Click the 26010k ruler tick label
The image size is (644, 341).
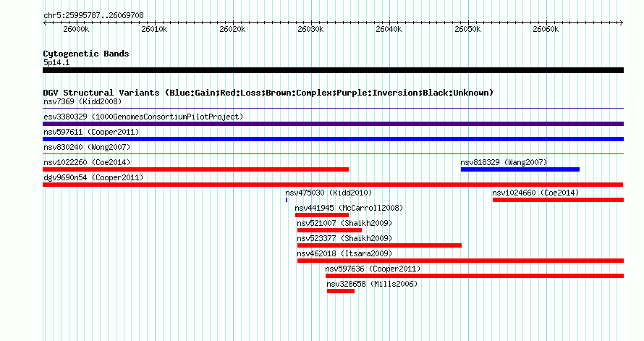tap(154, 29)
